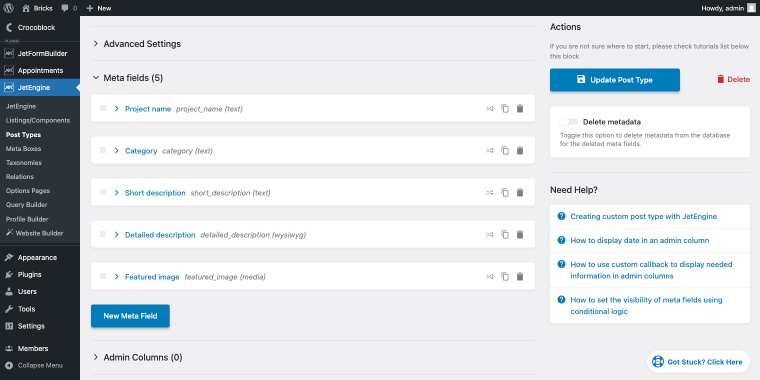Click the drag handle of Project name field
Image resolution: width=760 pixels, height=380 pixels.
pyautogui.click(x=103, y=108)
